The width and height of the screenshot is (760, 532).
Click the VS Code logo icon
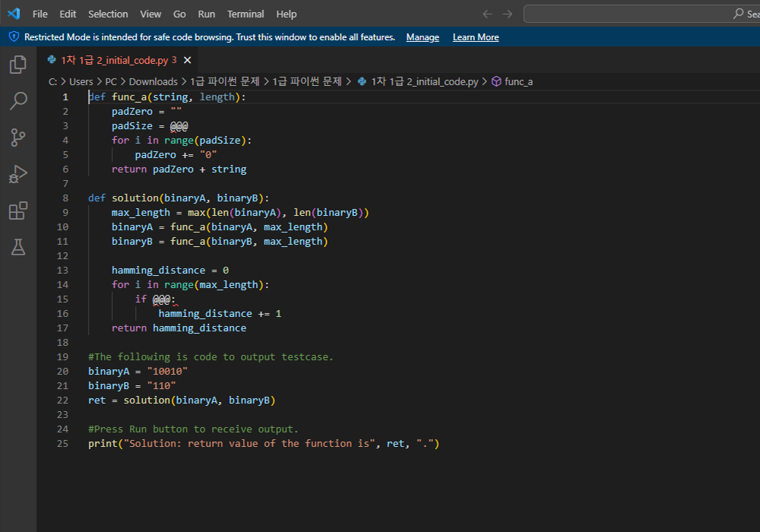pos(14,14)
